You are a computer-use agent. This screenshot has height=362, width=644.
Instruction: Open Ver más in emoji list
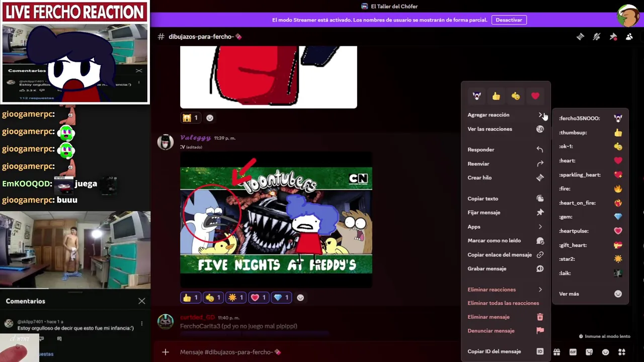click(x=590, y=294)
